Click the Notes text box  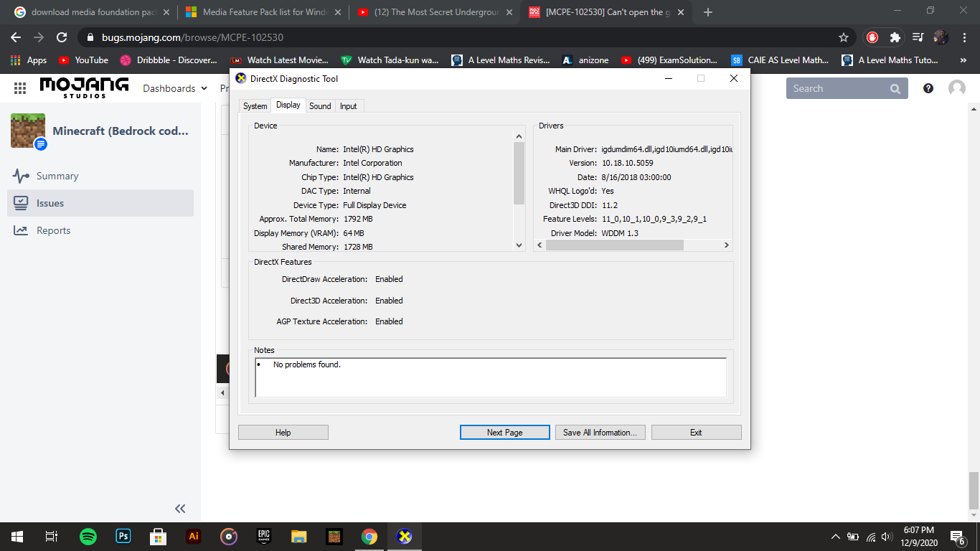(x=491, y=377)
